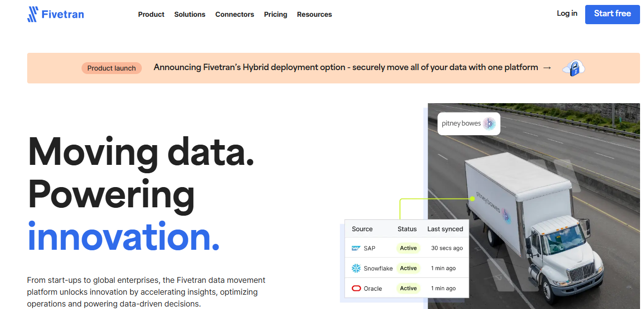Open the Pricing page
644x309 pixels.
click(x=276, y=14)
